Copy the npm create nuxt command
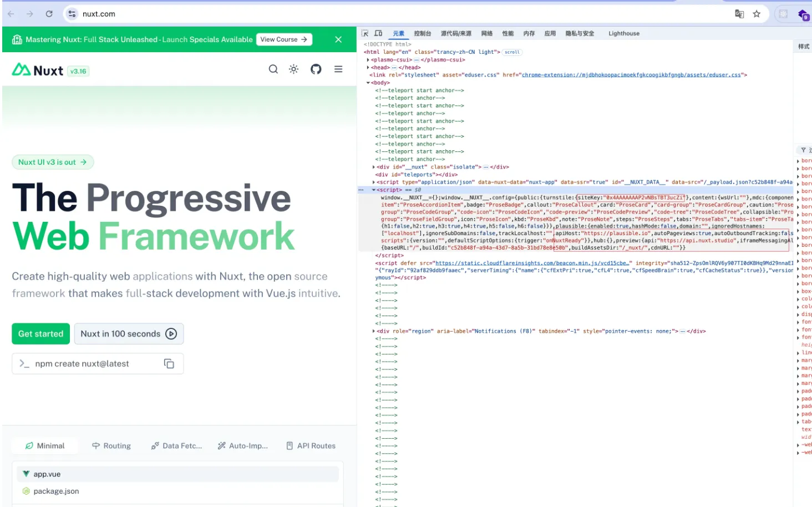The image size is (812, 507). [169, 364]
